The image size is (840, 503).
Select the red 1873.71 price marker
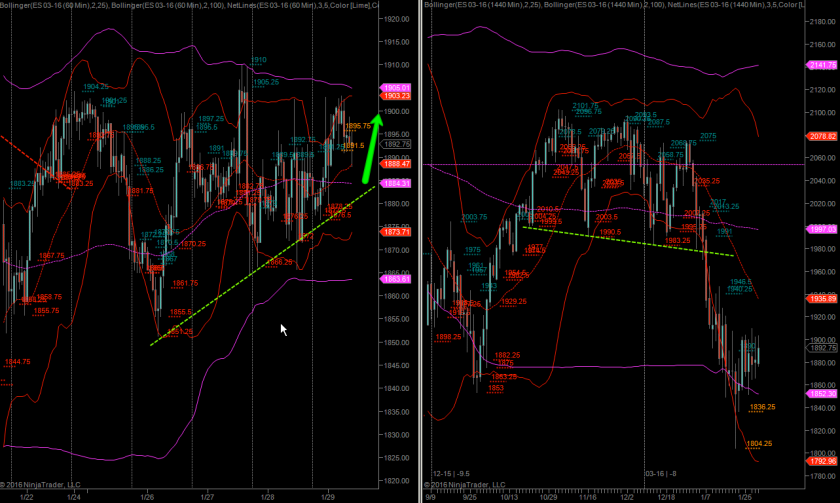click(395, 232)
